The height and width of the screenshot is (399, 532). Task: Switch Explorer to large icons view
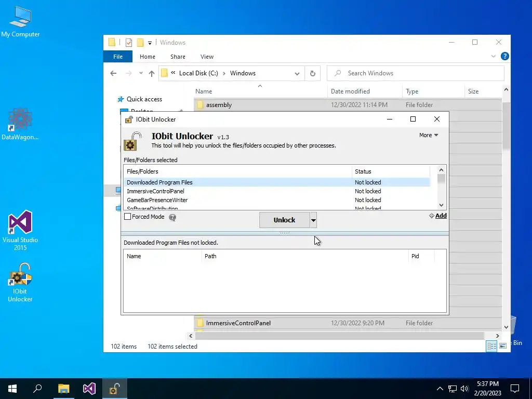[x=503, y=346]
